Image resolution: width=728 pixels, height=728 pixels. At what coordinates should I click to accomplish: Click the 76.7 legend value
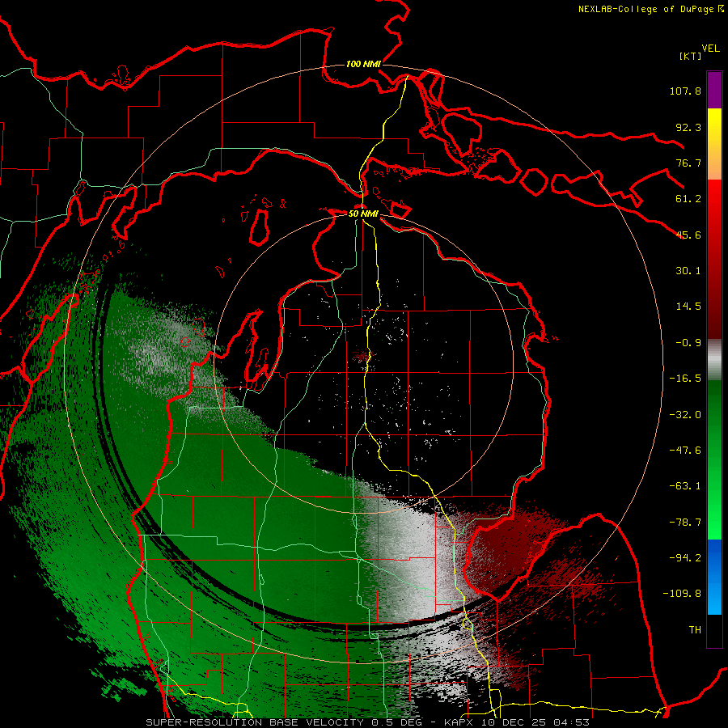(x=688, y=163)
